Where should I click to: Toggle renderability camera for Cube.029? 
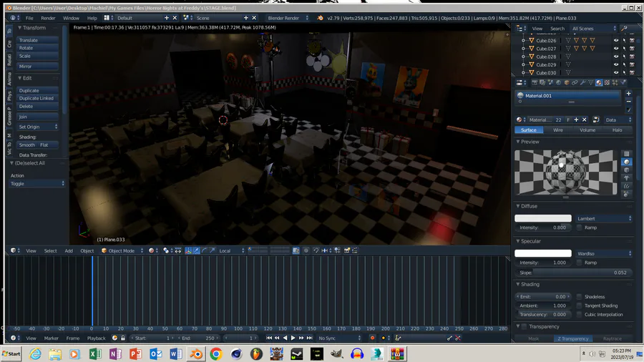click(632, 64)
